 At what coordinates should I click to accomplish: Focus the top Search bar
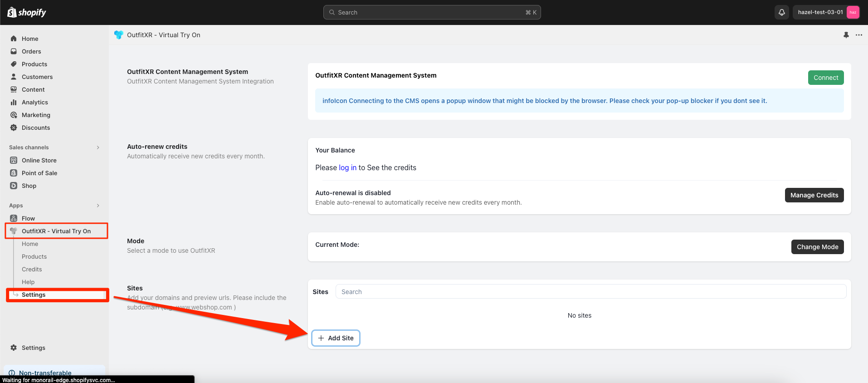pyautogui.click(x=432, y=12)
